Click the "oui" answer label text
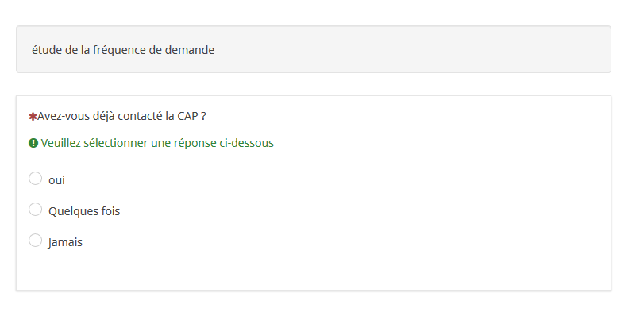The height and width of the screenshot is (328, 644). pyautogui.click(x=56, y=180)
